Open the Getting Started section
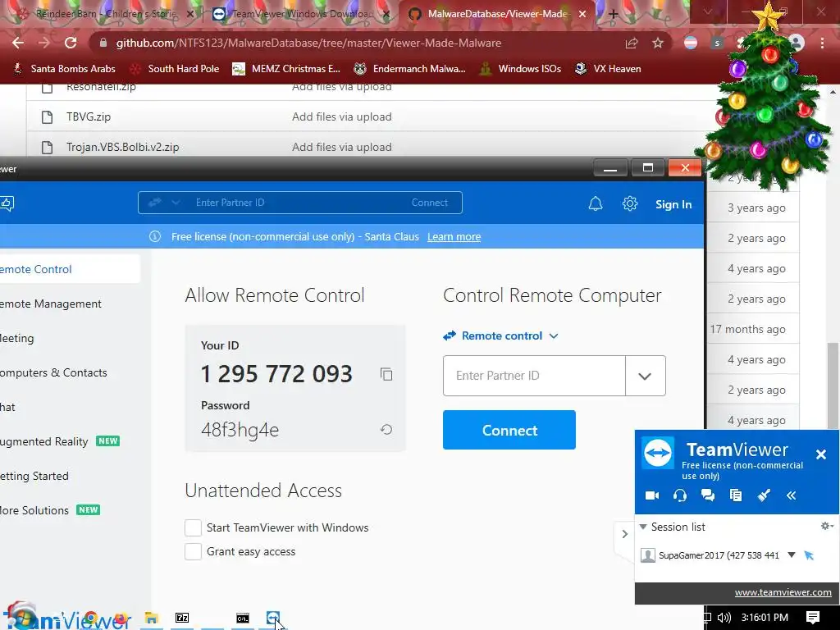The image size is (840, 630). click(34, 476)
